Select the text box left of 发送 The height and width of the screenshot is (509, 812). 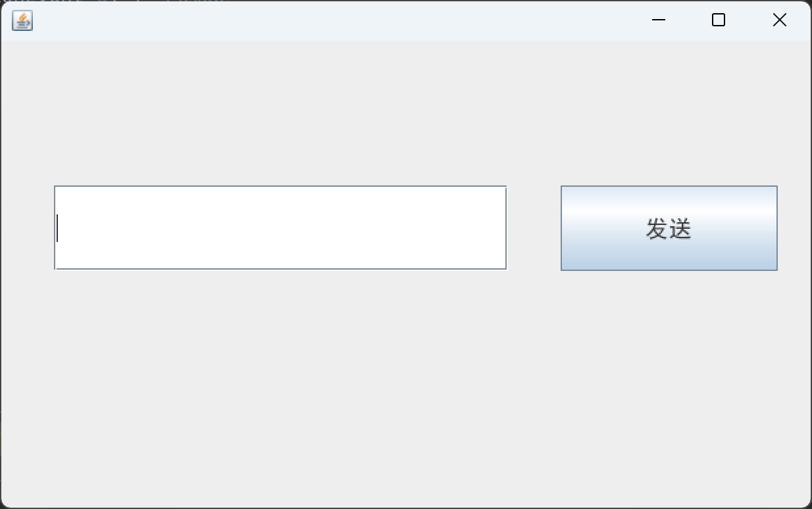tap(280, 228)
